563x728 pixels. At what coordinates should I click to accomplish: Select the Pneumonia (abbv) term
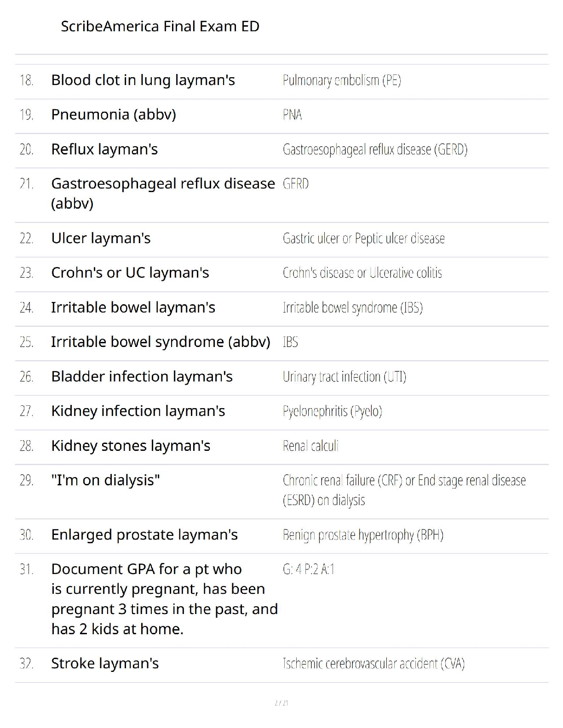pos(114,114)
